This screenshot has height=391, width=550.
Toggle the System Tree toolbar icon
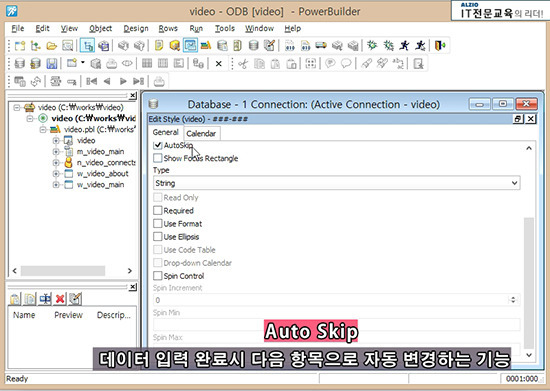(x=87, y=46)
